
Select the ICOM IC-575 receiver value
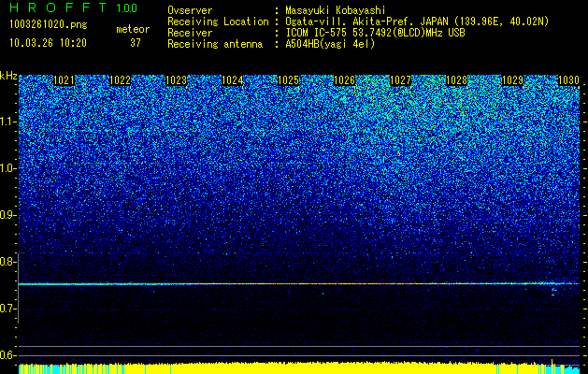(x=375, y=33)
